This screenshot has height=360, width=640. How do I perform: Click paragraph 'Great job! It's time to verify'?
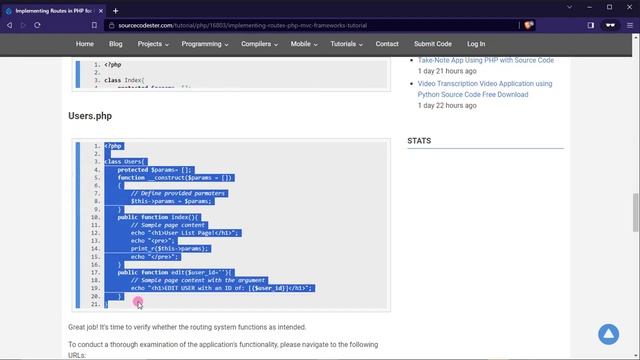pos(187,327)
